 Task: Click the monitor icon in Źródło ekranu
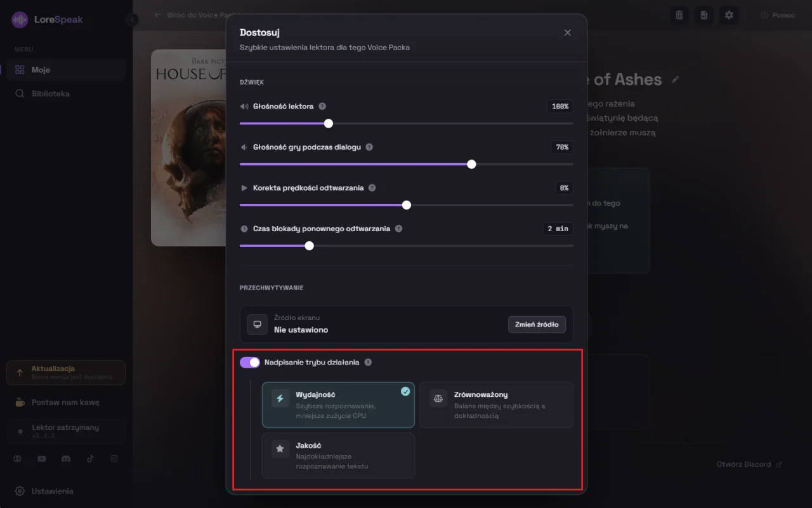(x=257, y=324)
